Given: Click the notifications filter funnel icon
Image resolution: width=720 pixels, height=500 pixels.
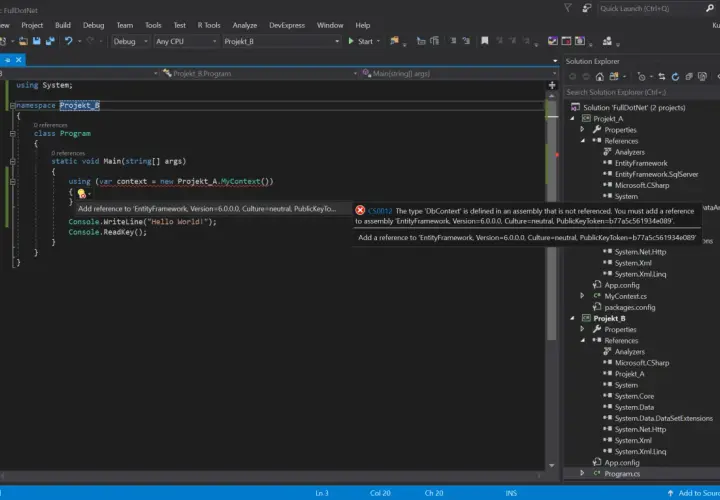Looking at the screenshot, I should pyautogui.click(x=568, y=8).
